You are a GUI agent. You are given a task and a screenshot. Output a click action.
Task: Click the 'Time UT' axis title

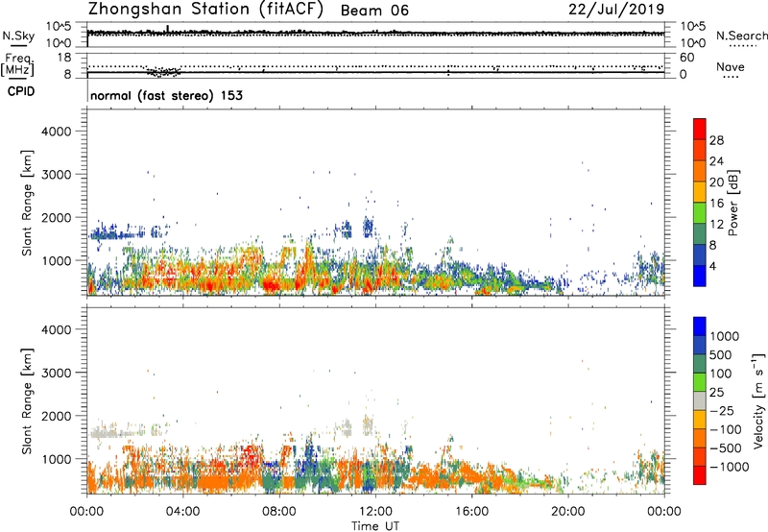(375, 526)
